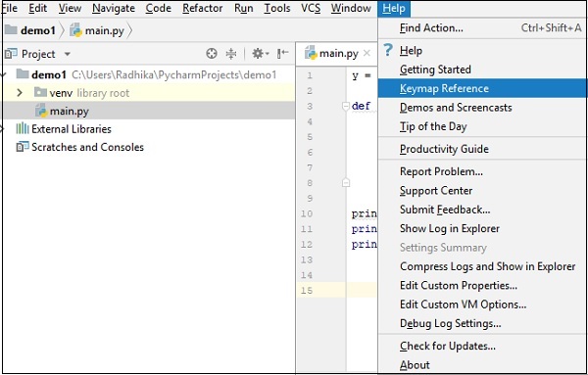Screen dimensions: 588x375
Task: Click the Help question mark icon
Action: 388,50
